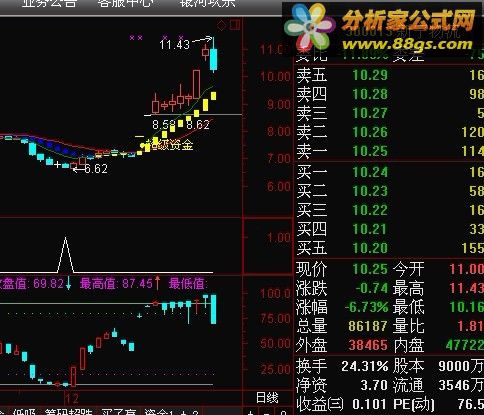Open the 客服中心 menu item
The image size is (484, 415).
(125, 3)
